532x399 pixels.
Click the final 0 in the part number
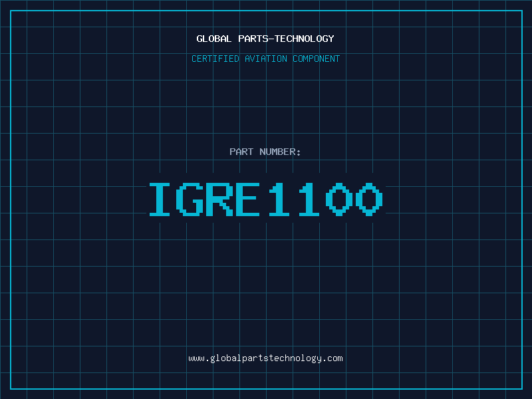click(x=369, y=199)
